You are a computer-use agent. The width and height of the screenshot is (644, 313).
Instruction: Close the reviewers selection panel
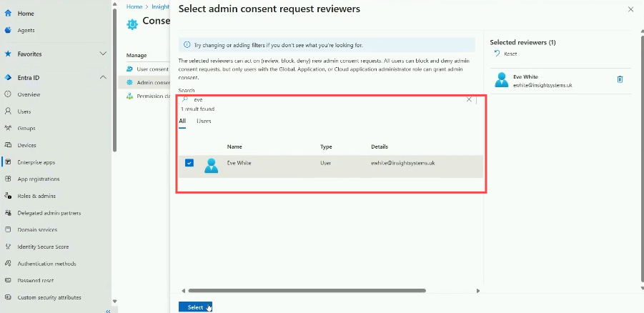(630, 9)
